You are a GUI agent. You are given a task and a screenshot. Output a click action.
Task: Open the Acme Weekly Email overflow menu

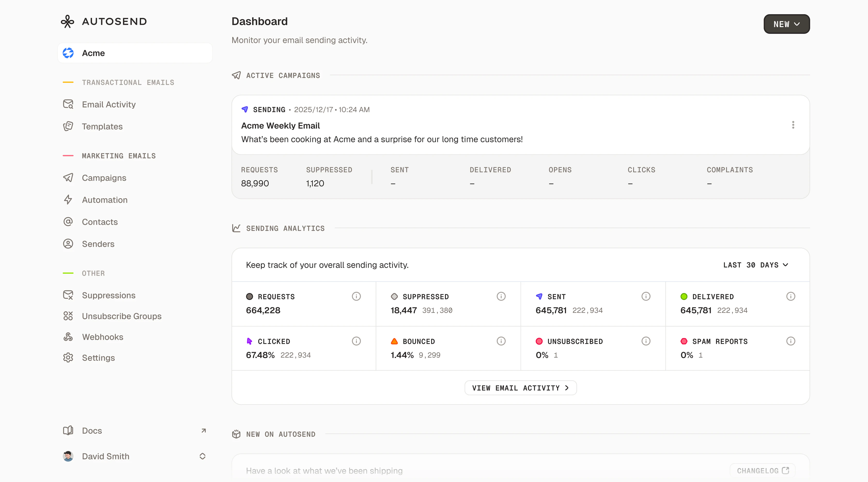(793, 125)
